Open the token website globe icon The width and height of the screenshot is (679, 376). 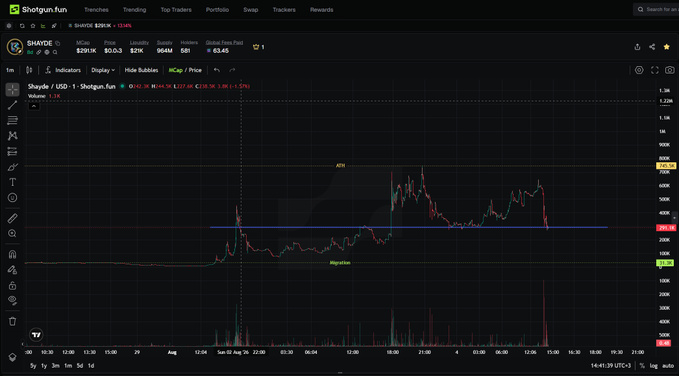(x=47, y=52)
